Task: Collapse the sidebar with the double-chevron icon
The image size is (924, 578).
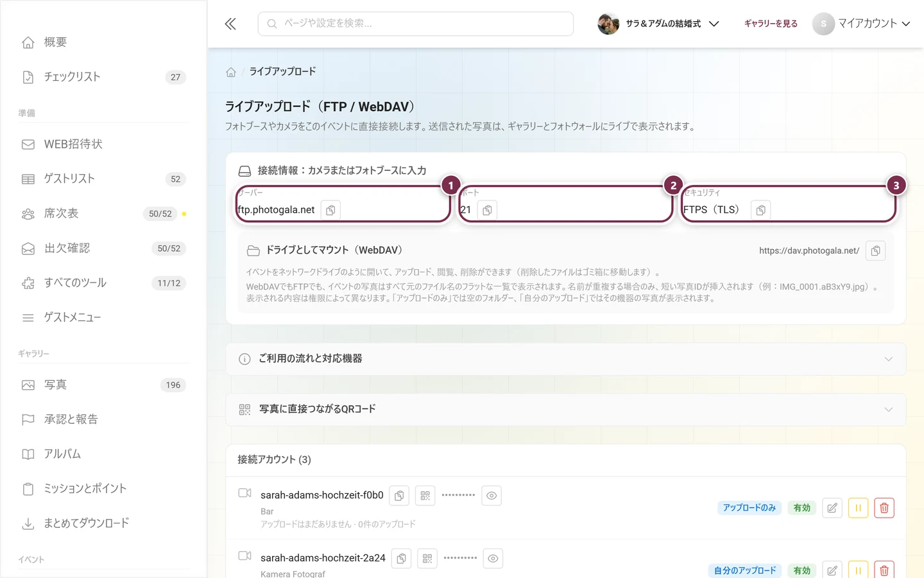Action: pos(230,24)
